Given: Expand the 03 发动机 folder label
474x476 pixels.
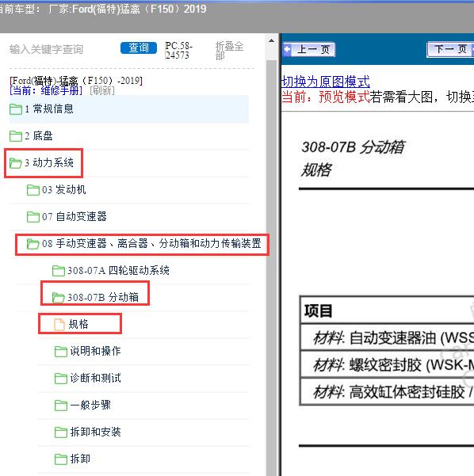Looking at the screenshot, I should coord(64,190).
